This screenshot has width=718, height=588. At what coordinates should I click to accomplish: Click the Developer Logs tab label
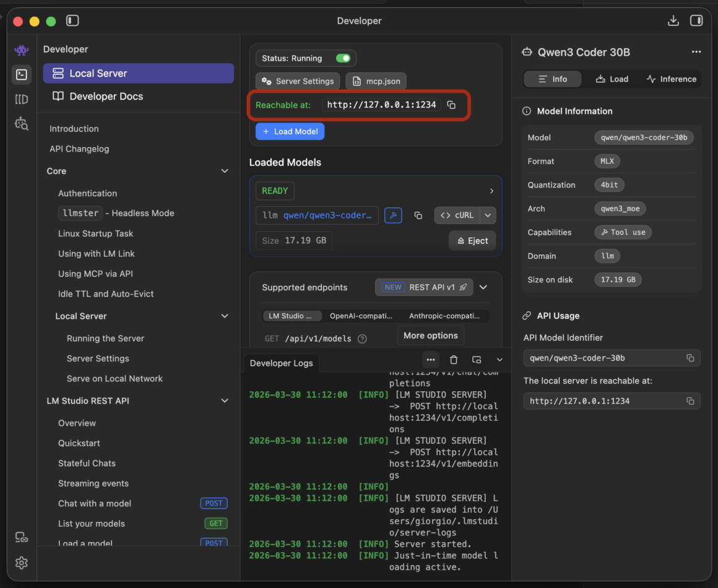click(x=281, y=363)
